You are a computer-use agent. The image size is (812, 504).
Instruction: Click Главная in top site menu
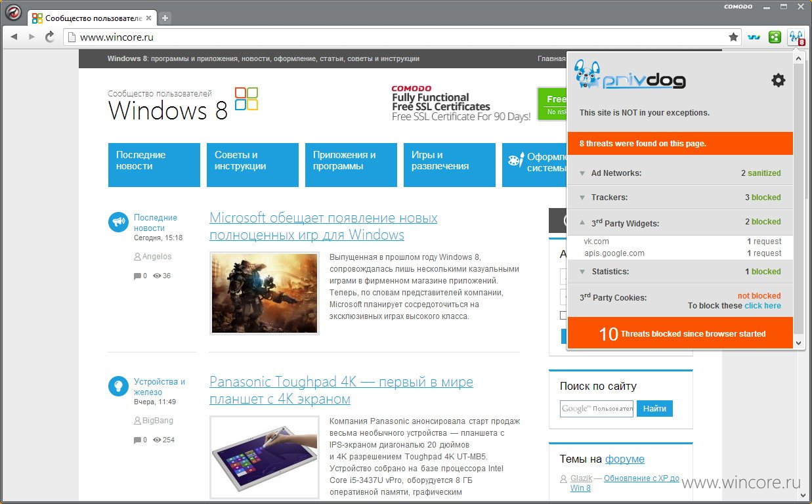coord(551,58)
